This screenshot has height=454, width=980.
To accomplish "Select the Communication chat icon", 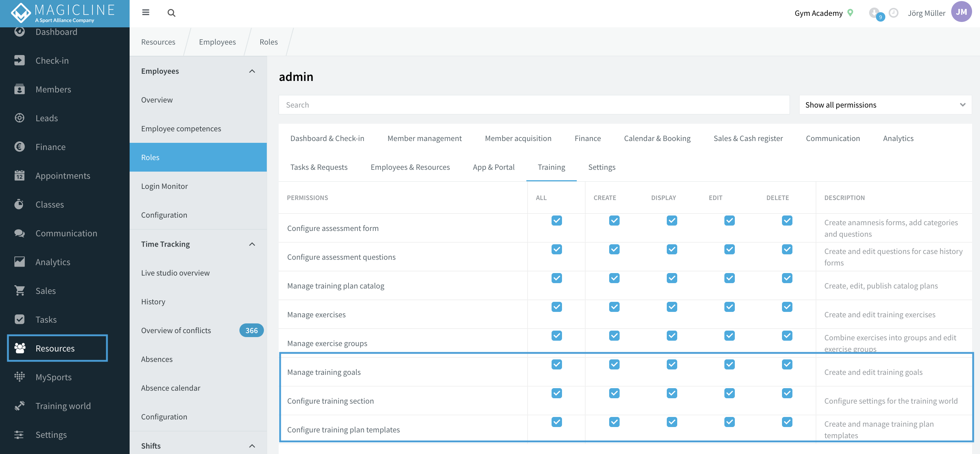I will click(19, 233).
